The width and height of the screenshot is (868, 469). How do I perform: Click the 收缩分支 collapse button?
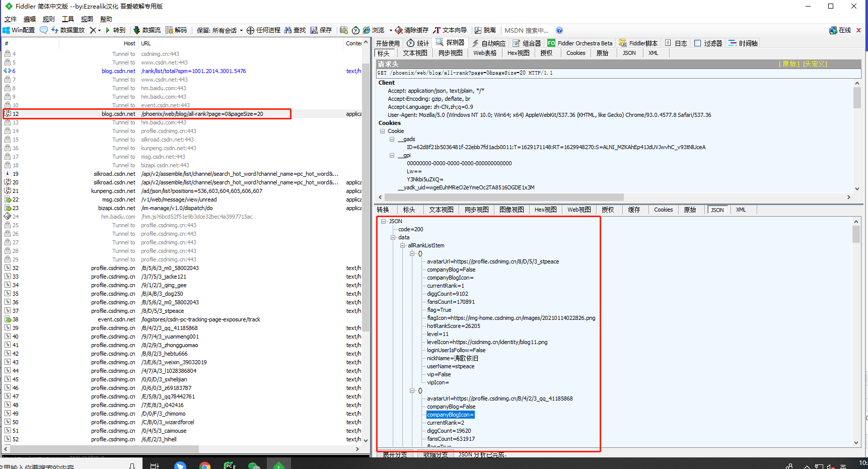[436, 454]
